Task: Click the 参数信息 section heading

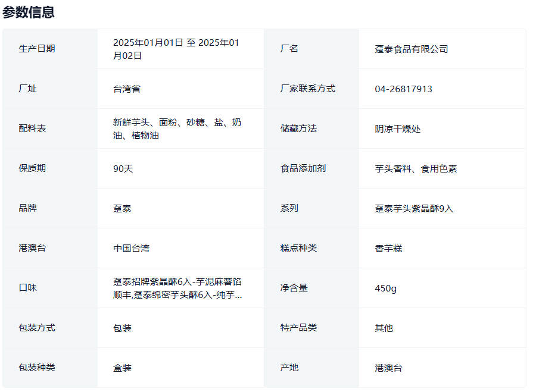Action: 29,12
